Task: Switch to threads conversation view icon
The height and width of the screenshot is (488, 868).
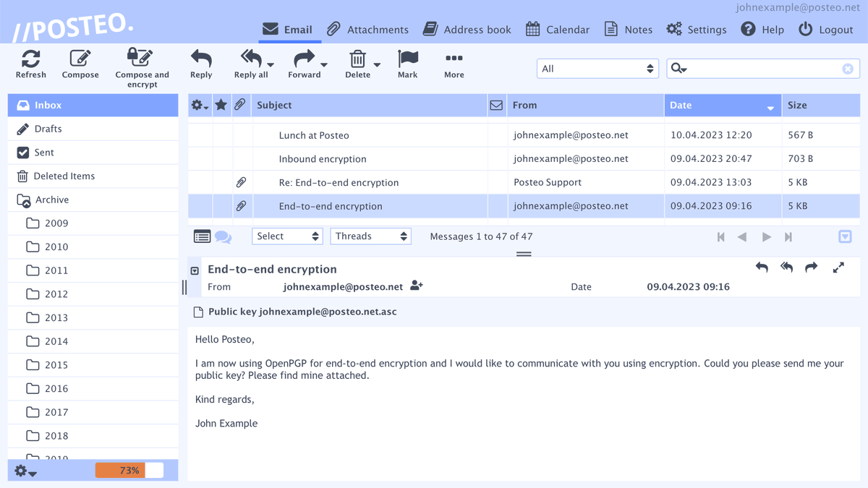Action: pyautogui.click(x=223, y=236)
